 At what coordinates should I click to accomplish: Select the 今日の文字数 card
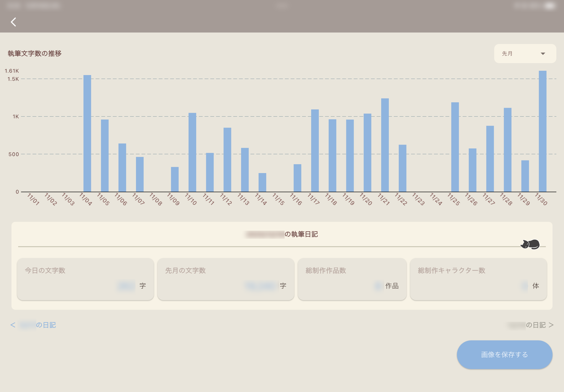(85, 279)
